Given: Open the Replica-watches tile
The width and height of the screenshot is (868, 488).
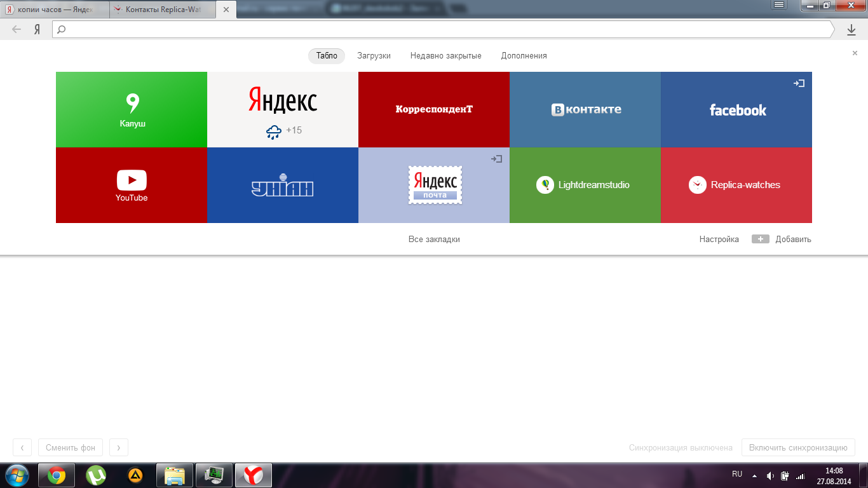Looking at the screenshot, I should pos(736,185).
